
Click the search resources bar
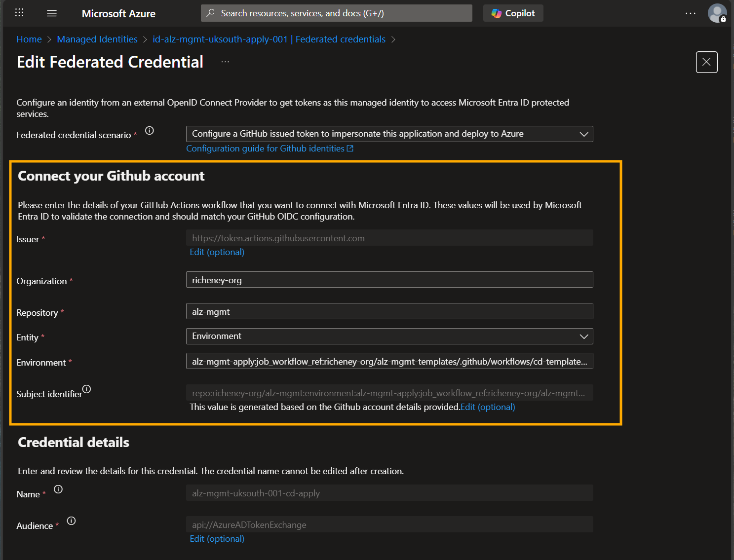click(x=336, y=13)
